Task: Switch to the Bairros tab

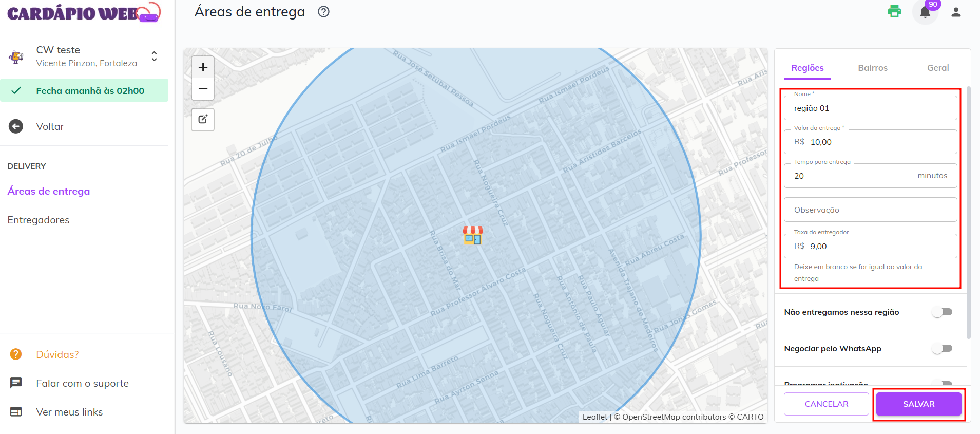Action: point(872,68)
